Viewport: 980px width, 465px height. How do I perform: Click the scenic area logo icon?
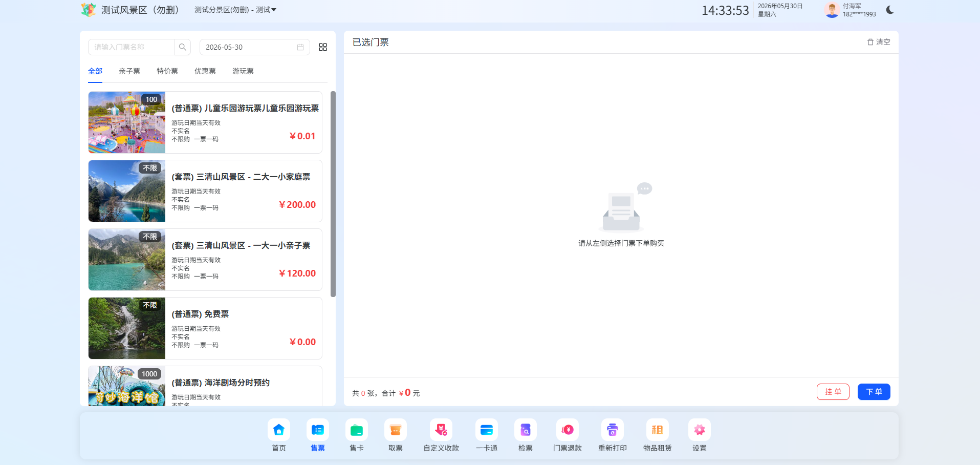click(x=89, y=10)
